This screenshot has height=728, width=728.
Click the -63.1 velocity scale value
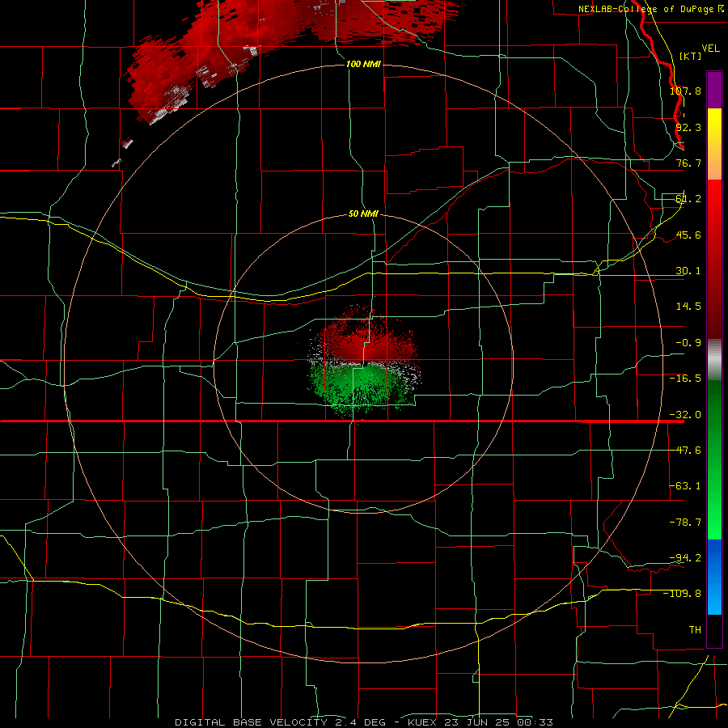685,486
